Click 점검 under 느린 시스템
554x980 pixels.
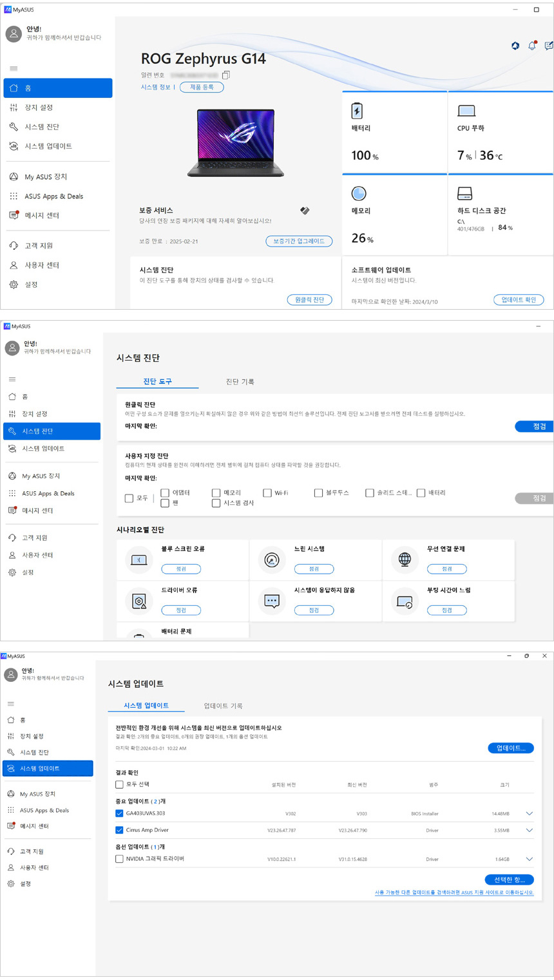[314, 569]
